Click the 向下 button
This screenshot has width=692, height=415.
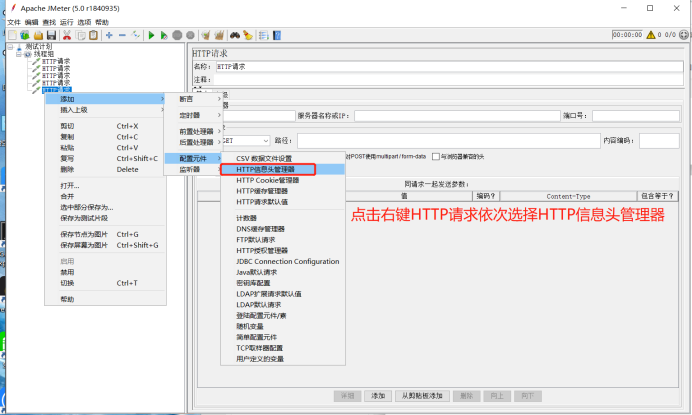coord(528,396)
